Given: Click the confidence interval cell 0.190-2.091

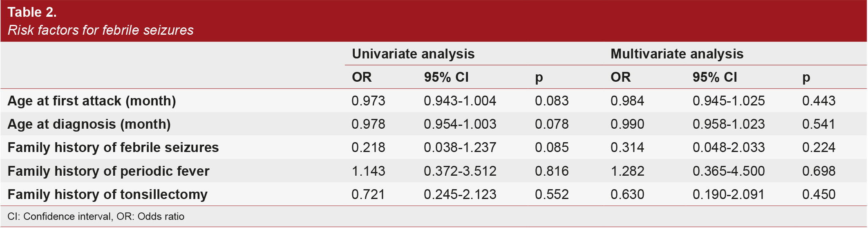Looking at the screenshot, I should tap(728, 194).
